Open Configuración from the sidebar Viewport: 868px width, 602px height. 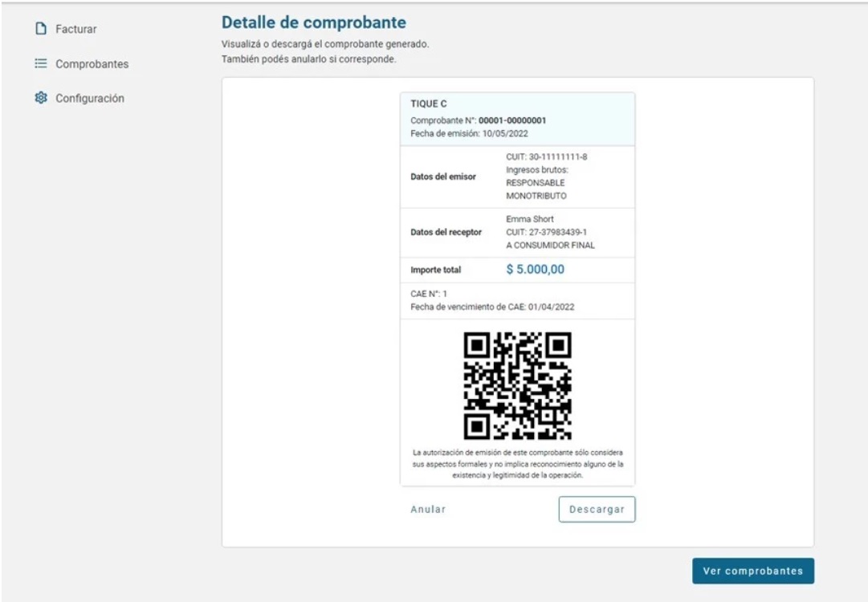click(x=90, y=98)
